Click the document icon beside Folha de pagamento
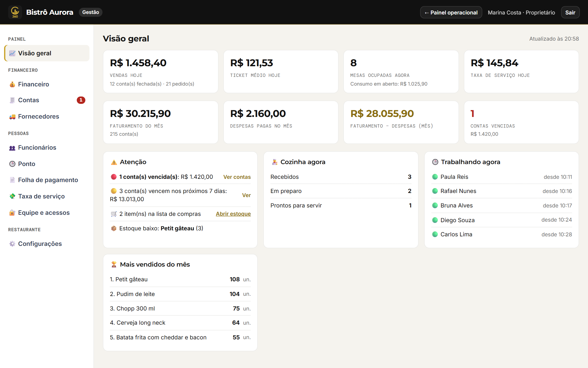Image resolution: width=588 pixels, height=368 pixels. coord(12,180)
